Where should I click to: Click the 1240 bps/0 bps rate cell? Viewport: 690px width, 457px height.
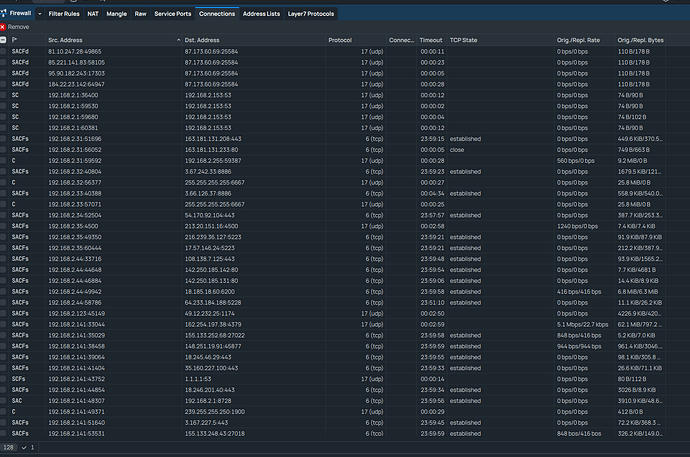(577, 226)
